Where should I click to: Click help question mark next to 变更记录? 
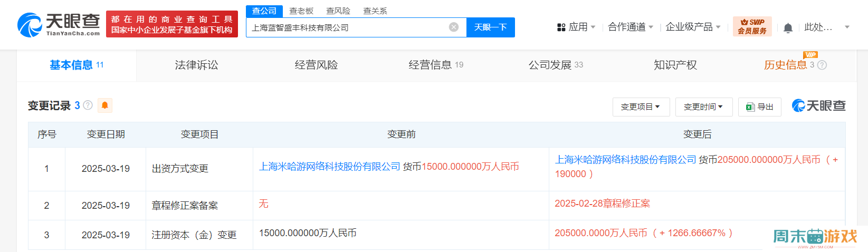click(88, 105)
